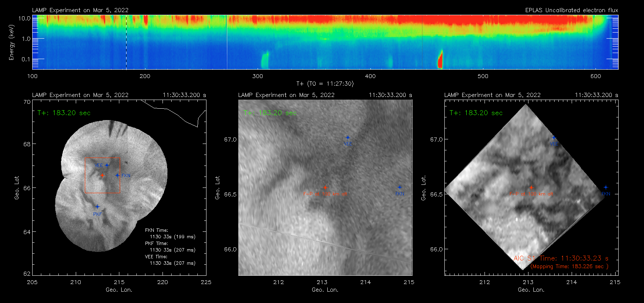Click the '225' longitude tick on the left map
The width and height of the screenshot is (644, 303).
(206, 282)
